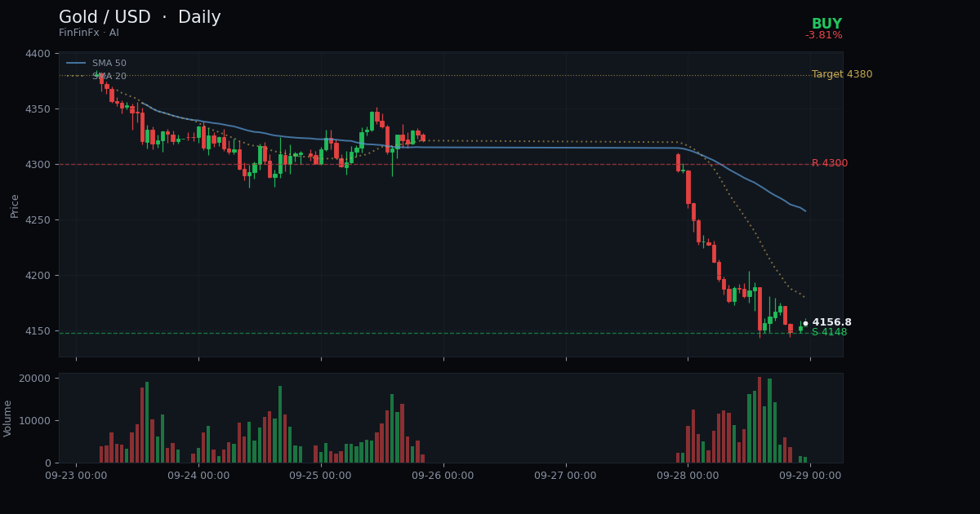Click the 09-29 00:00 date label

(x=810, y=476)
